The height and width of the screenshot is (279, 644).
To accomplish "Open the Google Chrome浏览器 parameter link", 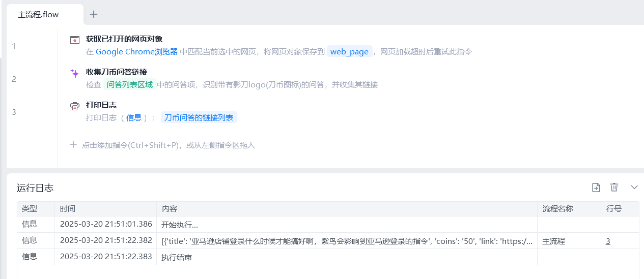I will coord(136,52).
